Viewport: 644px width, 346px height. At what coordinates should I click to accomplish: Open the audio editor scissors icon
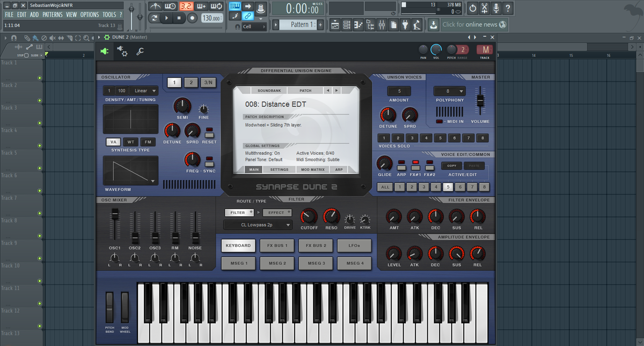[x=485, y=8]
